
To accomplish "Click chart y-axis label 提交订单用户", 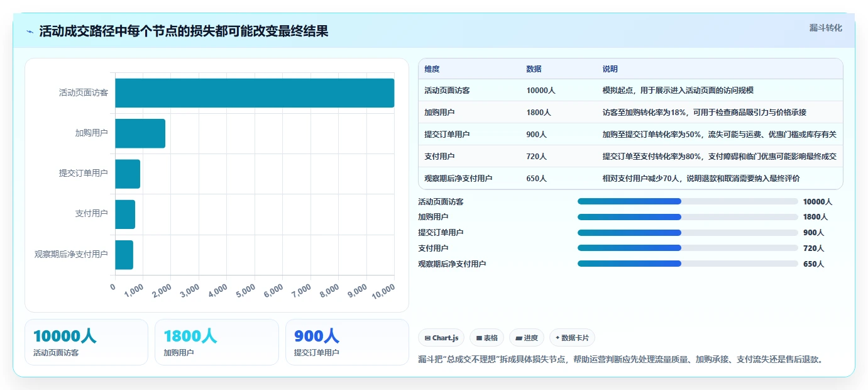I will 84,173.
